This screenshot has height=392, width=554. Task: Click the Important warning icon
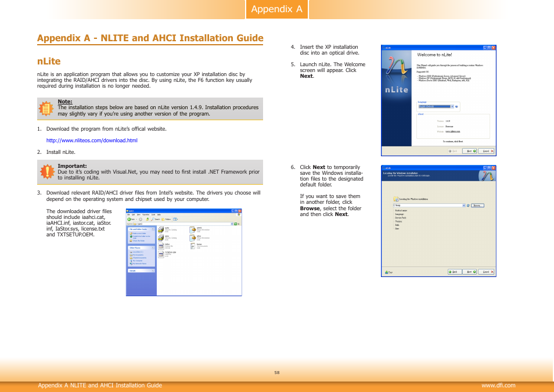coord(47,171)
